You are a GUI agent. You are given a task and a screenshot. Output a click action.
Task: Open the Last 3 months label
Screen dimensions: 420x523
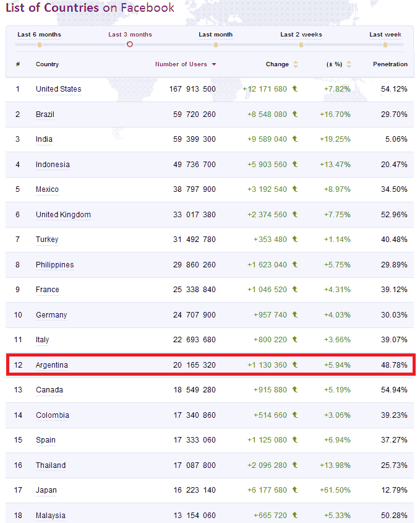click(x=130, y=35)
